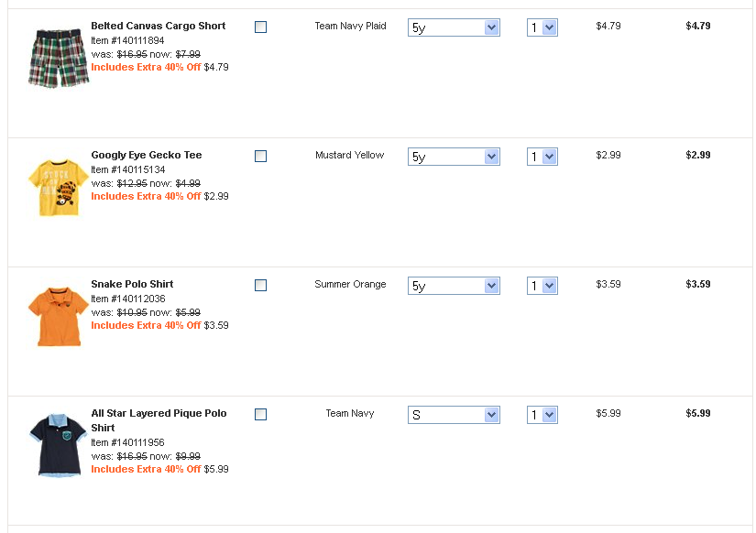
Task: Open the Belted Canvas Cargo Short product title
Action: [158, 26]
